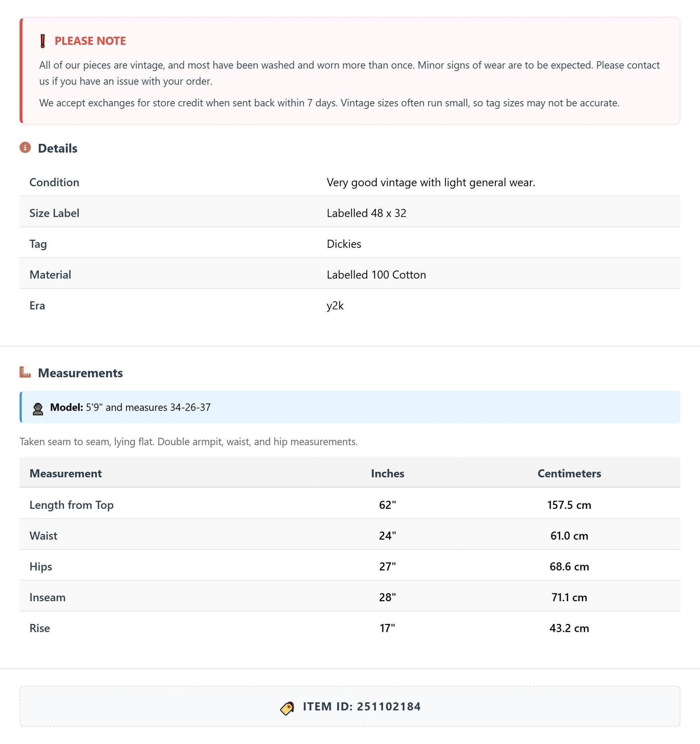Click the price tag icon by Item ID
Screen dimensions: 700x744
pos(287,708)
